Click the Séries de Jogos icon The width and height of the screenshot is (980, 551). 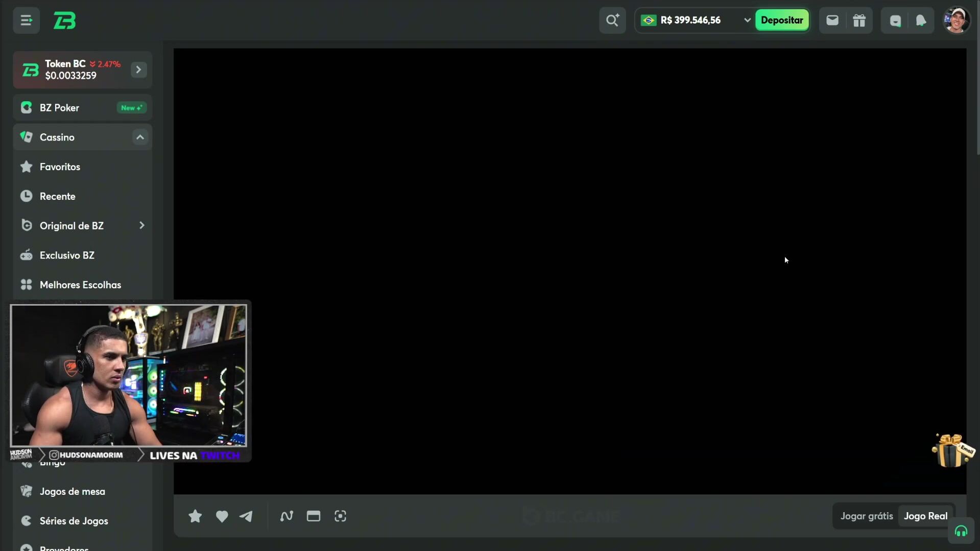27,521
